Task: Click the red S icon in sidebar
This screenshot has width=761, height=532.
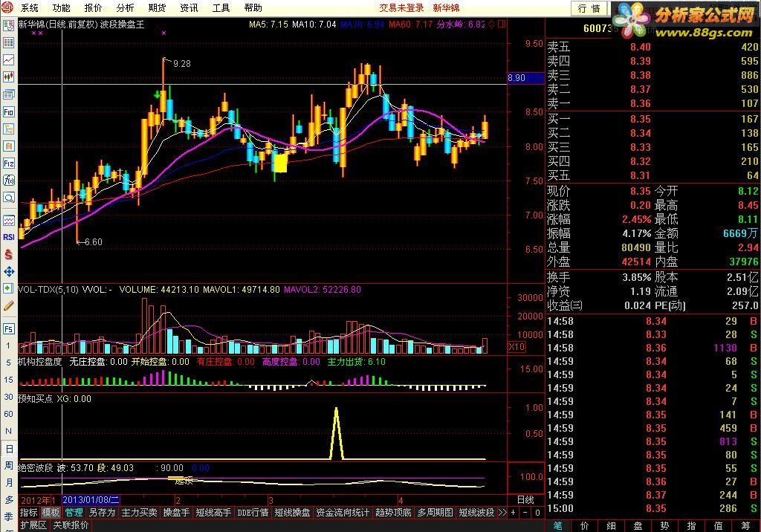Action: (x=8, y=254)
